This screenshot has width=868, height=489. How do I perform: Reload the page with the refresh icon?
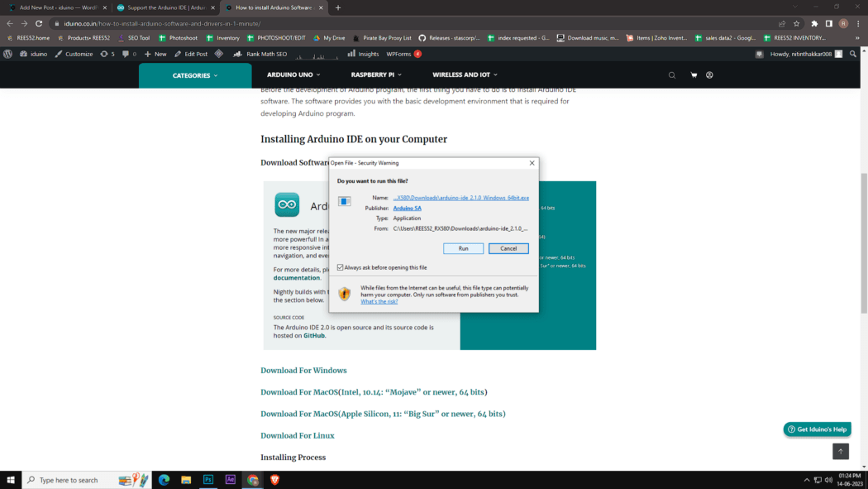38,23
